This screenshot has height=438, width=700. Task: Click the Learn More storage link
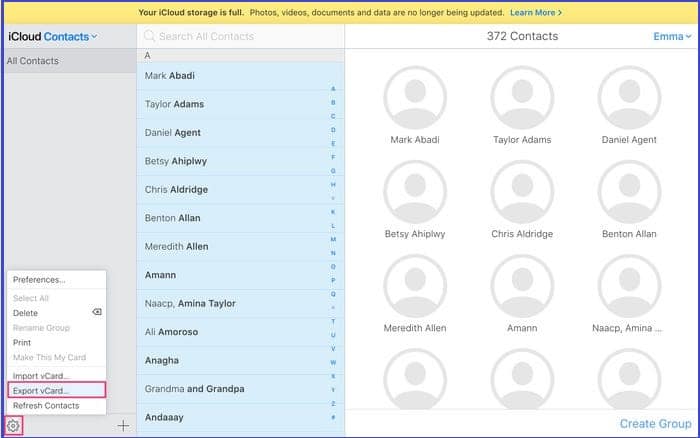[536, 13]
